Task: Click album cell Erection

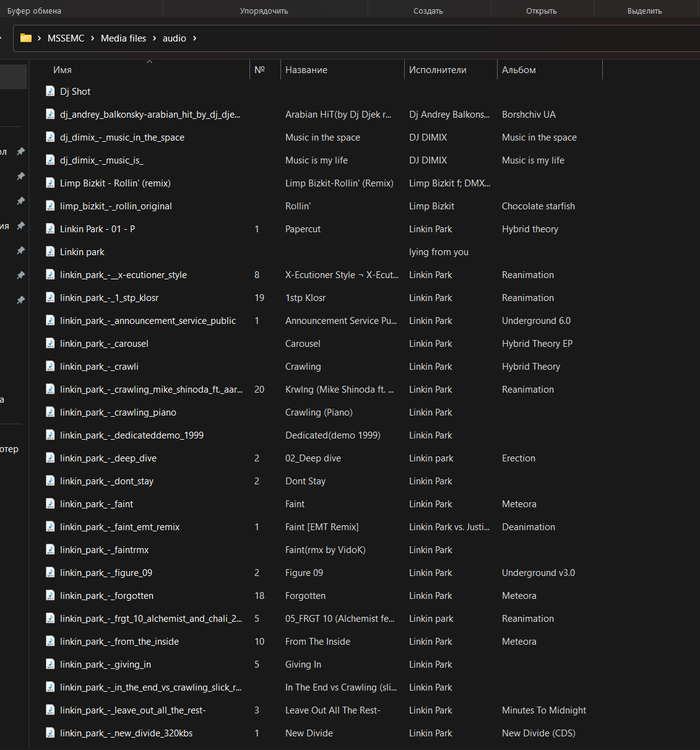Action: pos(518,458)
